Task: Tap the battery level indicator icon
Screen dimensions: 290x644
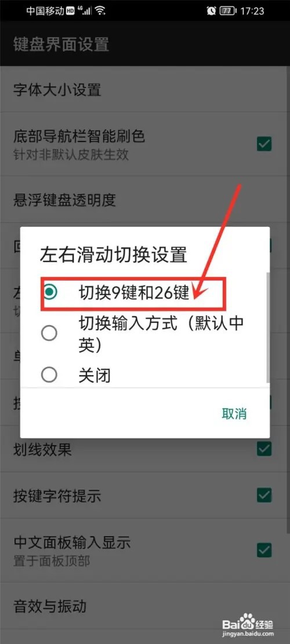Action: 228,11
